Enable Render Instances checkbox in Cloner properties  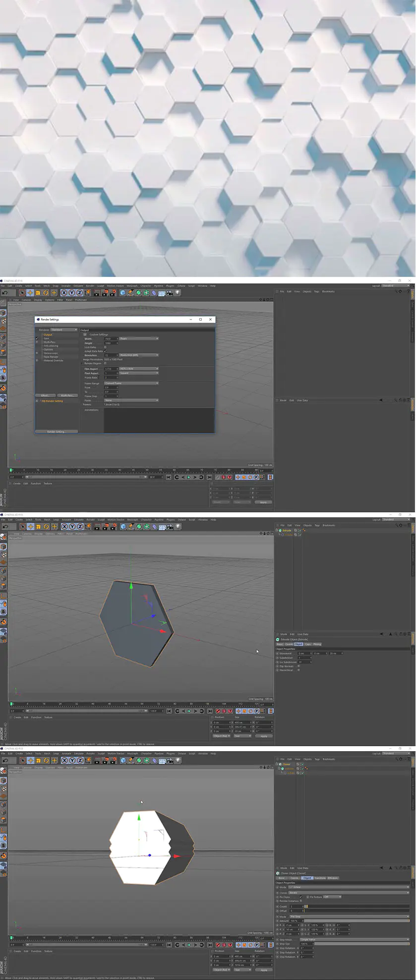point(301,901)
